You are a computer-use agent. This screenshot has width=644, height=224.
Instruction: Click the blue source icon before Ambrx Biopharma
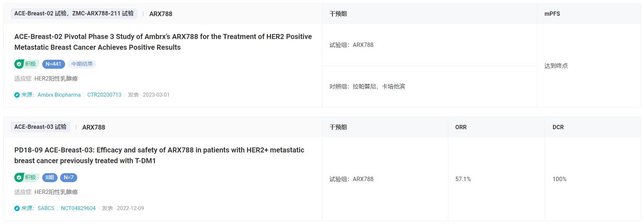[17, 95]
